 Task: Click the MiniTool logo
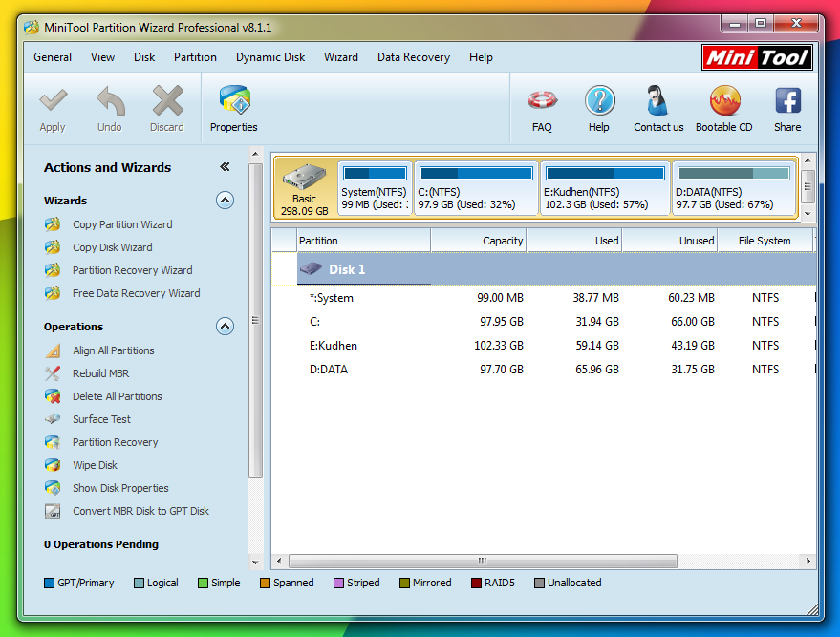[x=757, y=57]
